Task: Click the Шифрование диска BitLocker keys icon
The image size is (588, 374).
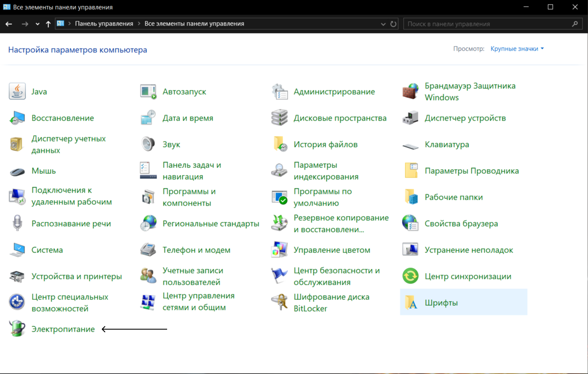Action: [279, 303]
